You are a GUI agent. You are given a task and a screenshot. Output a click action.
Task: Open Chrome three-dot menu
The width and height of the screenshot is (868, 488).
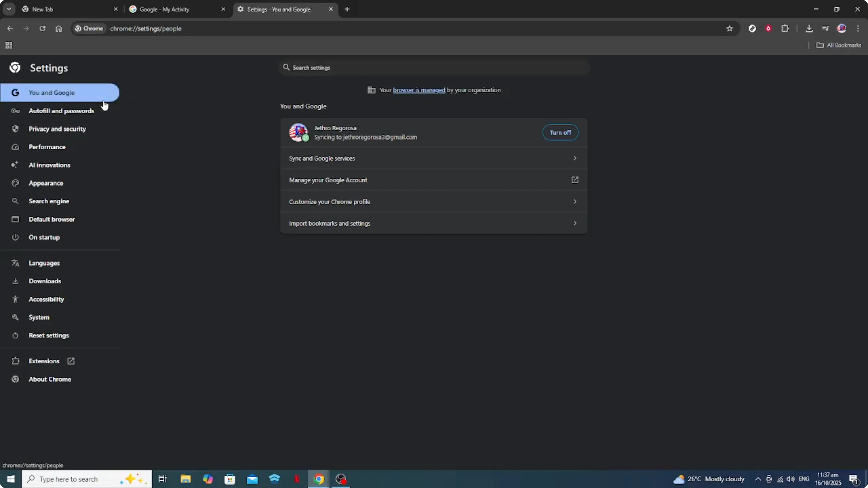click(x=858, y=29)
